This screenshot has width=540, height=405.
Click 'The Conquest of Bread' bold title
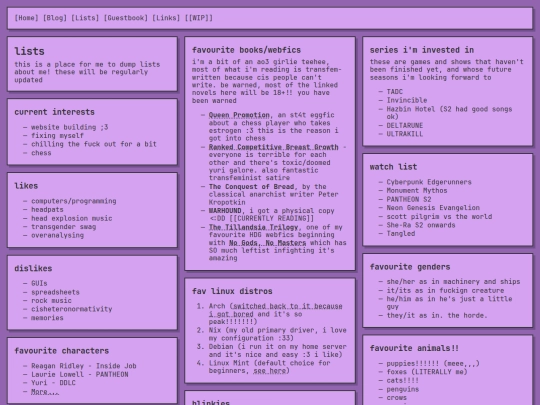coord(251,187)
